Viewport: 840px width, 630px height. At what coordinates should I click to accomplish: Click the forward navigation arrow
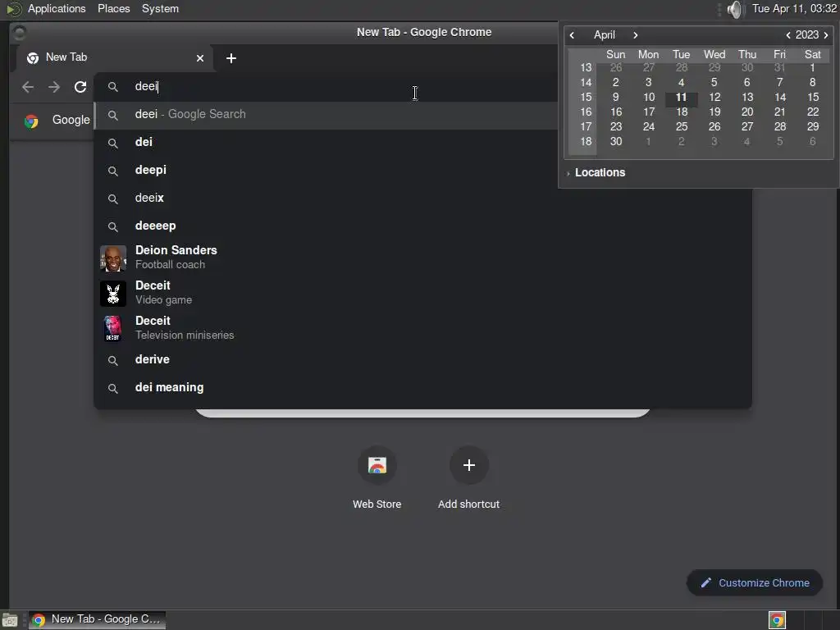click(x=54, y=87)
